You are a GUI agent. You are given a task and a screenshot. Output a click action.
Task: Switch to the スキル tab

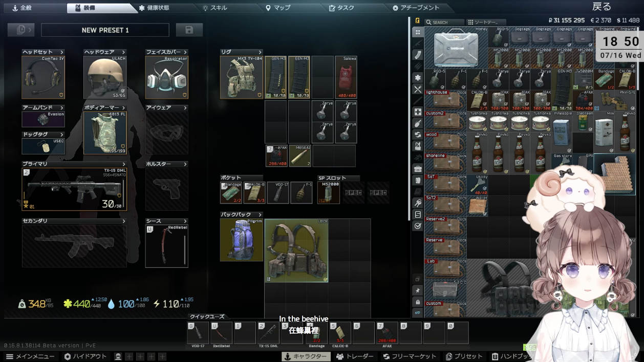[214, 8]
